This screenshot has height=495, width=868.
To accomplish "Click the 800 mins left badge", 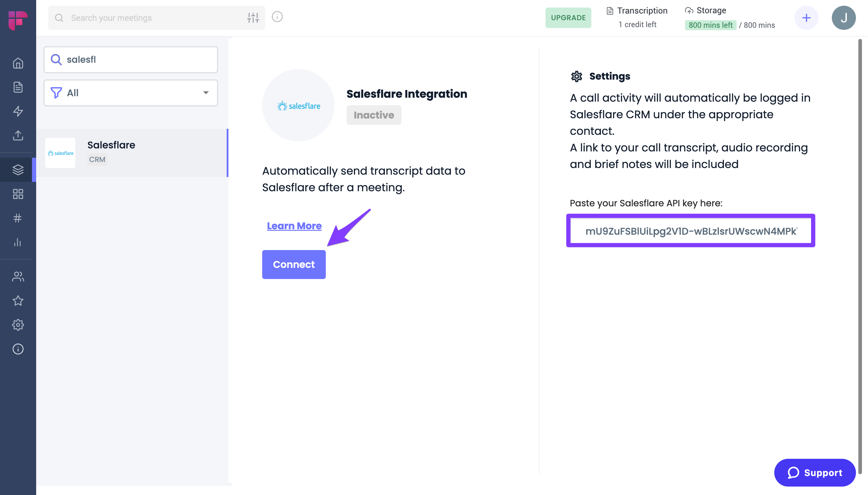I will click(x=710, y=25).
